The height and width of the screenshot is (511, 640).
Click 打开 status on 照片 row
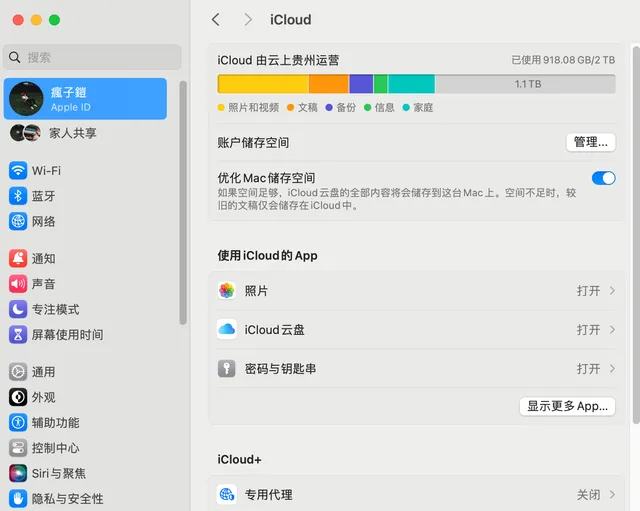(x=588, y=291)
